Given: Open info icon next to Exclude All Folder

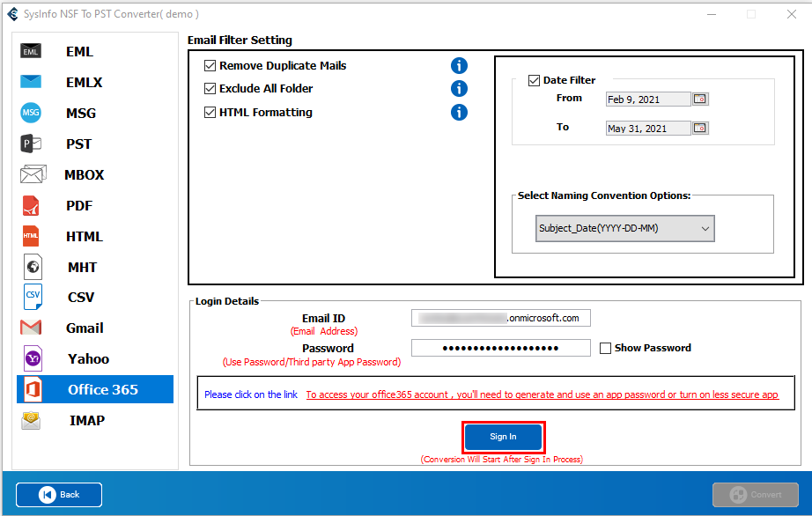Looking at the screenshot, I should point(459,89).
